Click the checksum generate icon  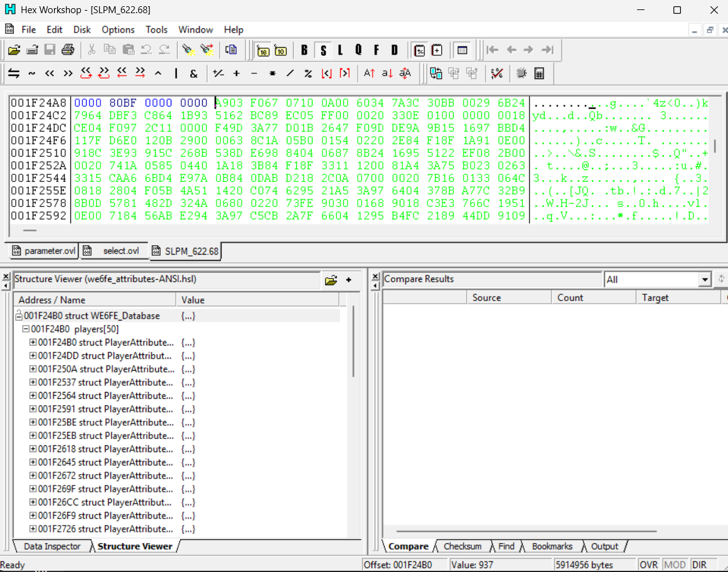point(497,73)
